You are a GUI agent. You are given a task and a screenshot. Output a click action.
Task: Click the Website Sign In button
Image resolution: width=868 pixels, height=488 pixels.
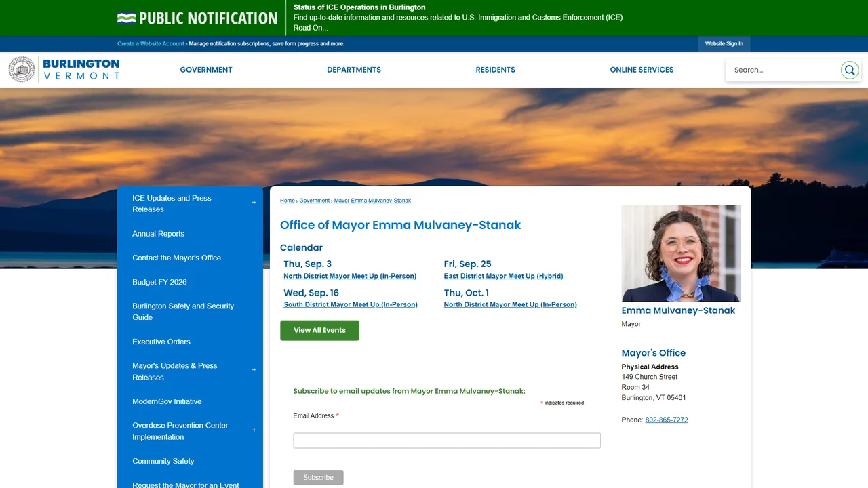point(724,43)
